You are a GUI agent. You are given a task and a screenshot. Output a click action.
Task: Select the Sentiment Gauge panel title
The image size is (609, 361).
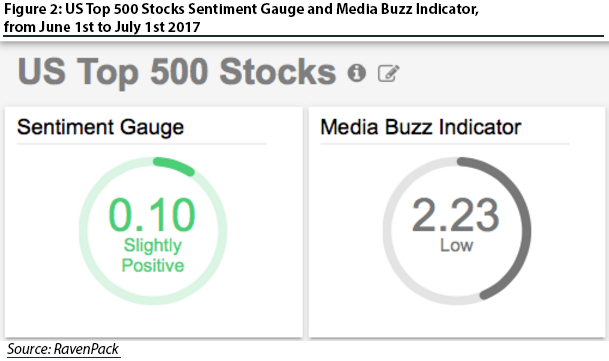click(100, 127)
